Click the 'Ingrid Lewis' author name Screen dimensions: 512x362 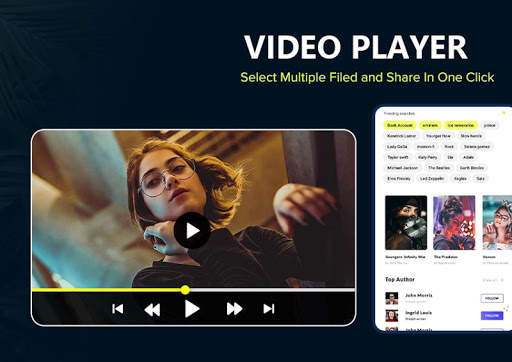coord(418,313)
